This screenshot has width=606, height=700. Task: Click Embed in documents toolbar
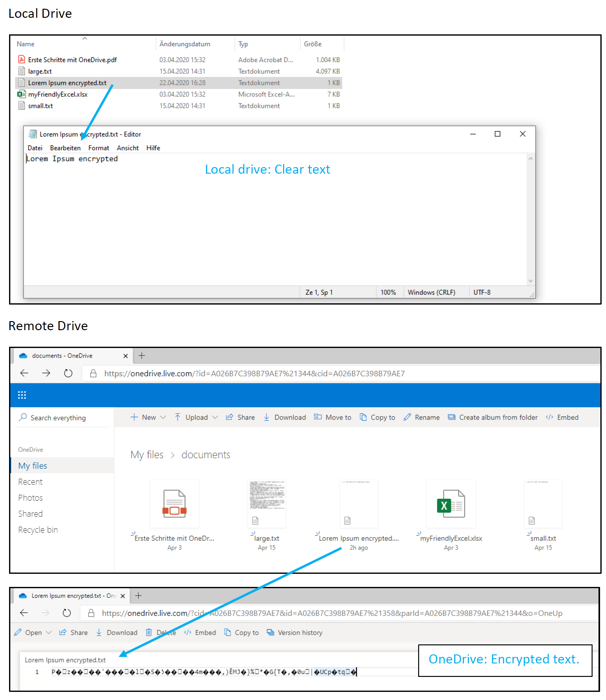coord(562,417)
